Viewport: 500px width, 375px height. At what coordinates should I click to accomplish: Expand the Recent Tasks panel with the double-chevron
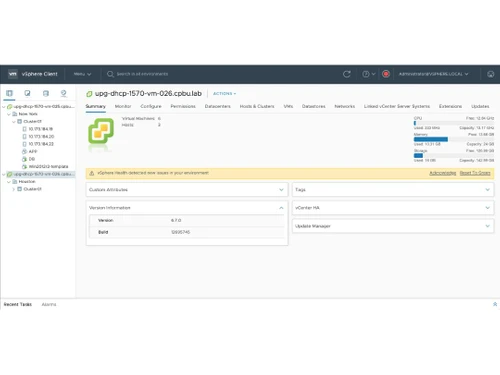click(x=495, y=304)
